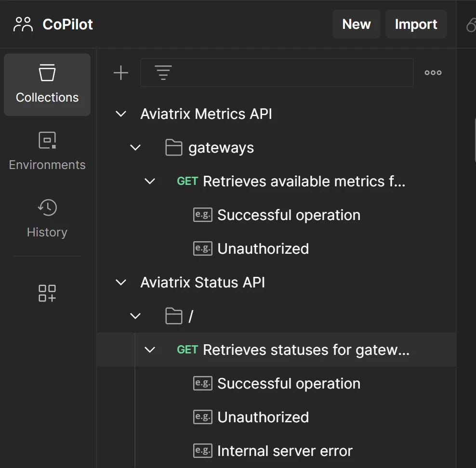
Task: Click the CoPilot workspace team icon
Action: tap(23, 24)
